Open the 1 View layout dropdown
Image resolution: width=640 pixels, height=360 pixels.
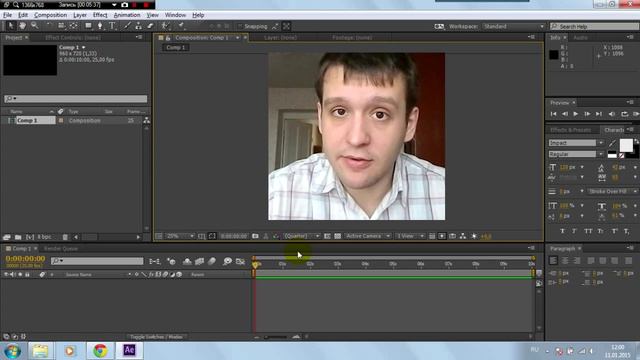point(410,236)
